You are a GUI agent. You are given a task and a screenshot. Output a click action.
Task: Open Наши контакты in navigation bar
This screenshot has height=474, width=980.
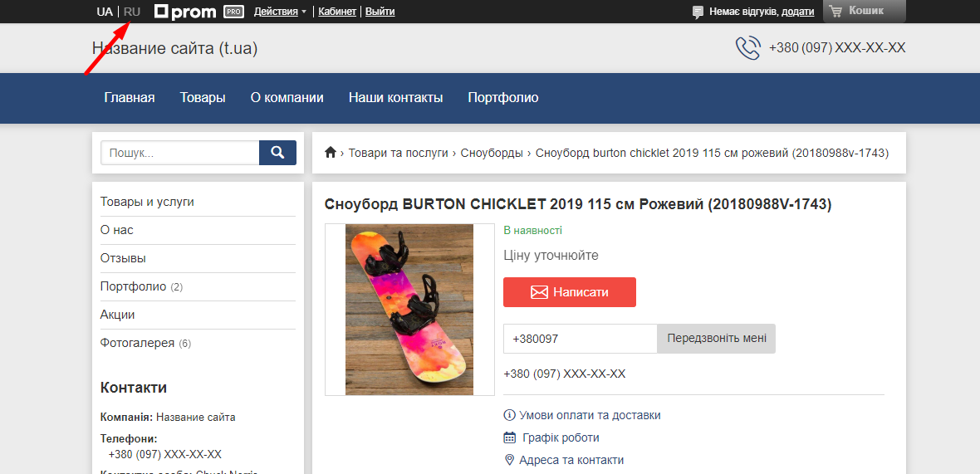[395, 97]
